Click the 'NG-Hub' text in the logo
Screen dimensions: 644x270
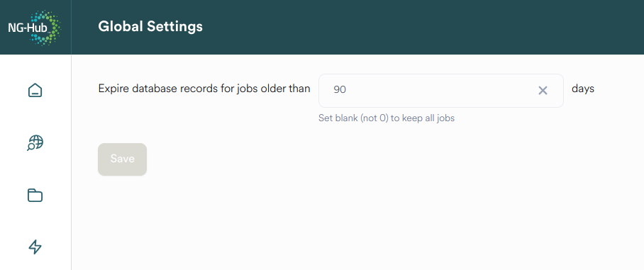pos(28,28)
